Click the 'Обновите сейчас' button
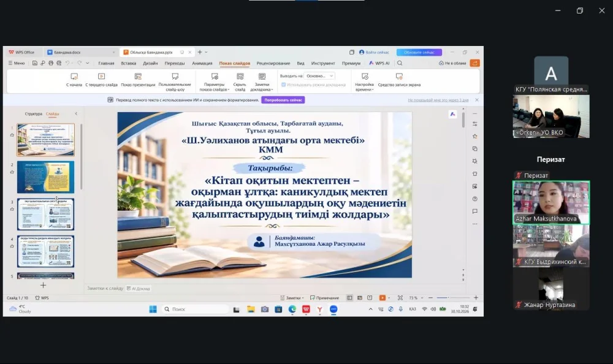Screen dimensions: 613x364 [419, 52]
